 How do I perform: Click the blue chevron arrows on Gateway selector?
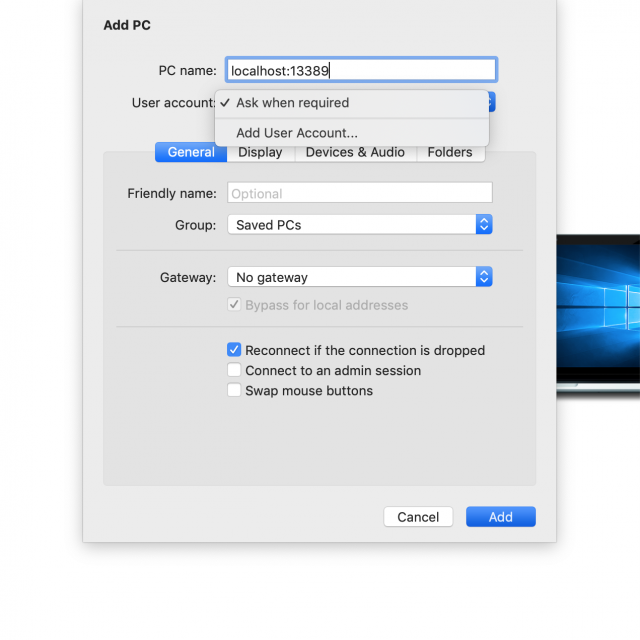484,277
